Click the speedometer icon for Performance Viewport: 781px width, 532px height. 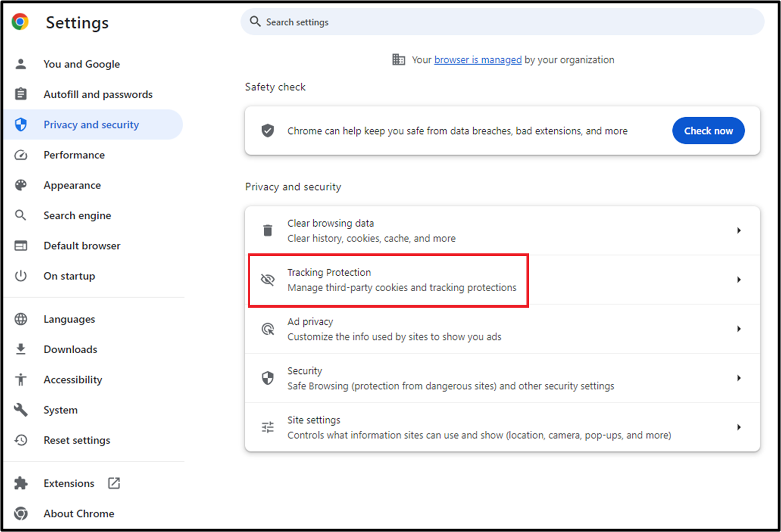pyautogui.click(x=20, y=155)
